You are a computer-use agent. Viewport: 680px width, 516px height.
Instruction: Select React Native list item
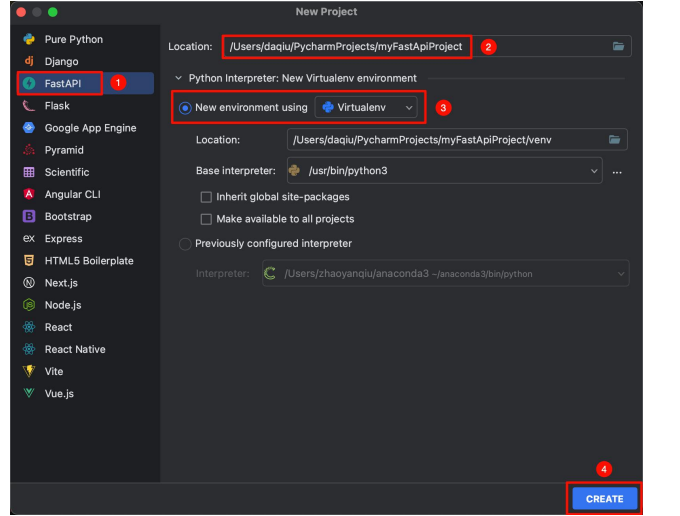75,349
